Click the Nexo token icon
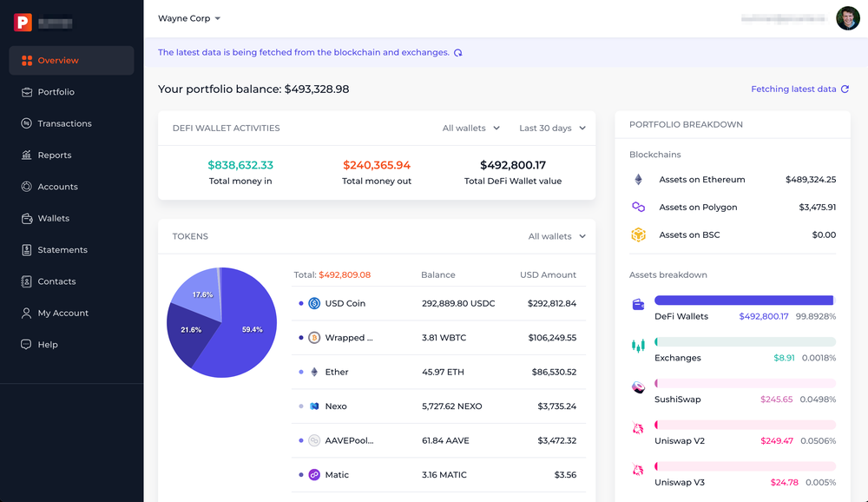 pyautogui.click(x=314, y=406)
